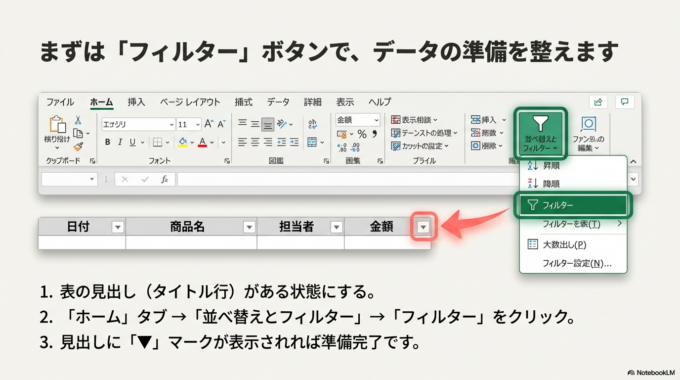Click the Percent Style icon
Image resolution: width=680 pixels, height=380 pixels.
tap(362, 134)
